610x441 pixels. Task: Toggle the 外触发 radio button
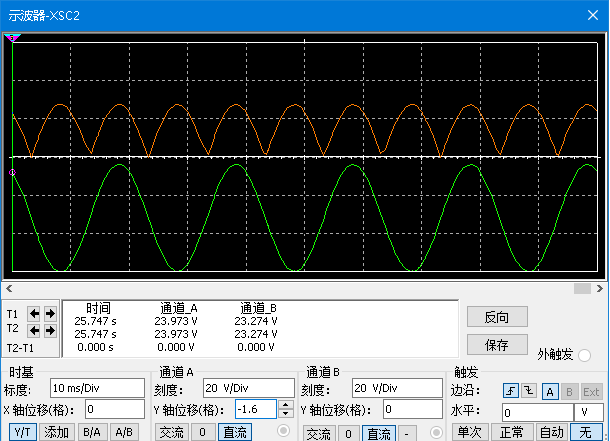pyautogui.click(x=584, y=355)
